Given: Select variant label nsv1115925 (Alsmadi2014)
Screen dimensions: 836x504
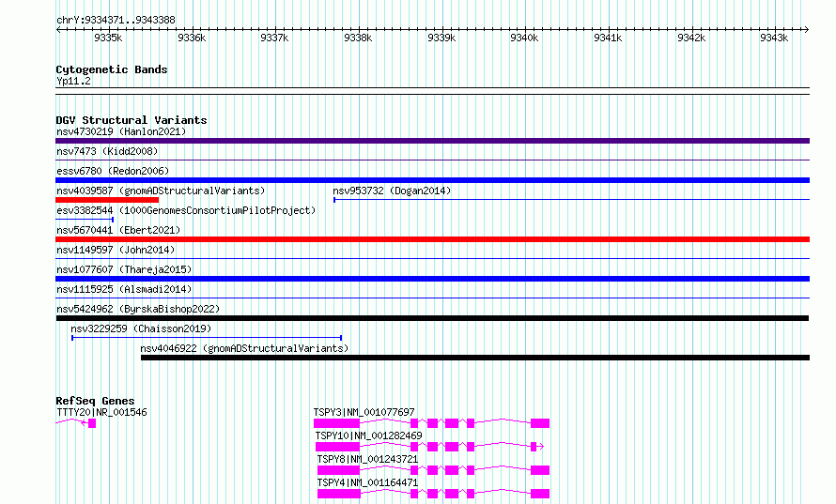Looking at the screenshot, I should [x=124, y=289].
